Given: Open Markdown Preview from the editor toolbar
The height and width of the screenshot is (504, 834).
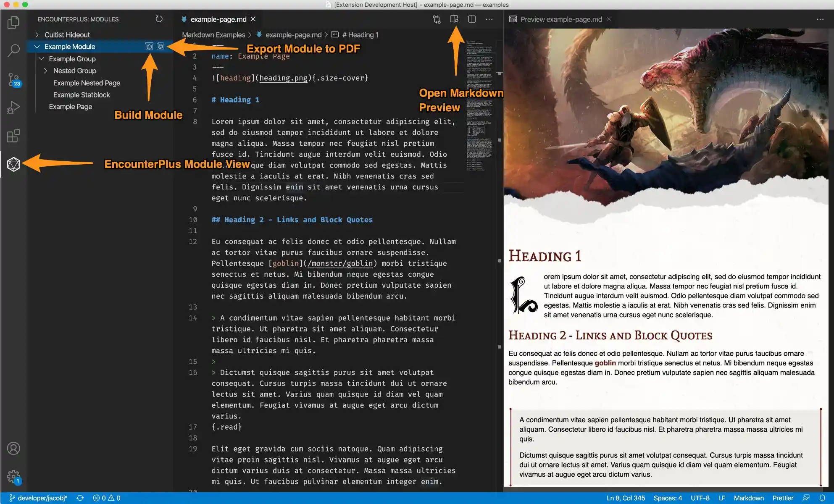Looking at the screenshot, I should [x=455, y=19].
